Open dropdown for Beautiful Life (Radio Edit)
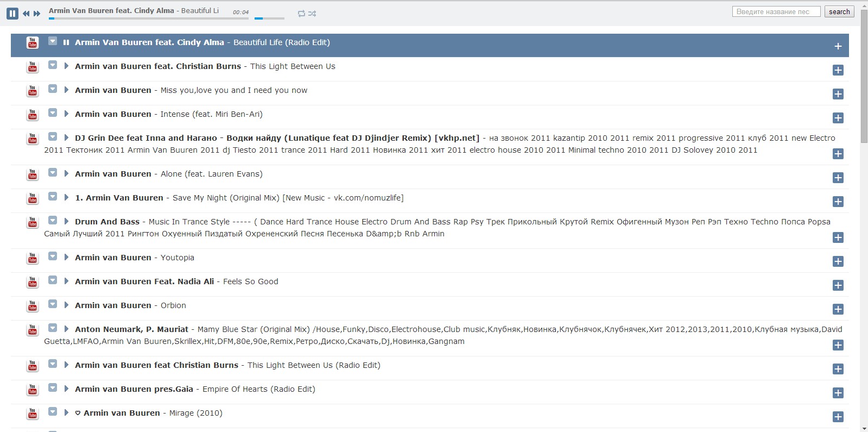The height and width of the screenshot is (432, 868). (x=53, y=41)
